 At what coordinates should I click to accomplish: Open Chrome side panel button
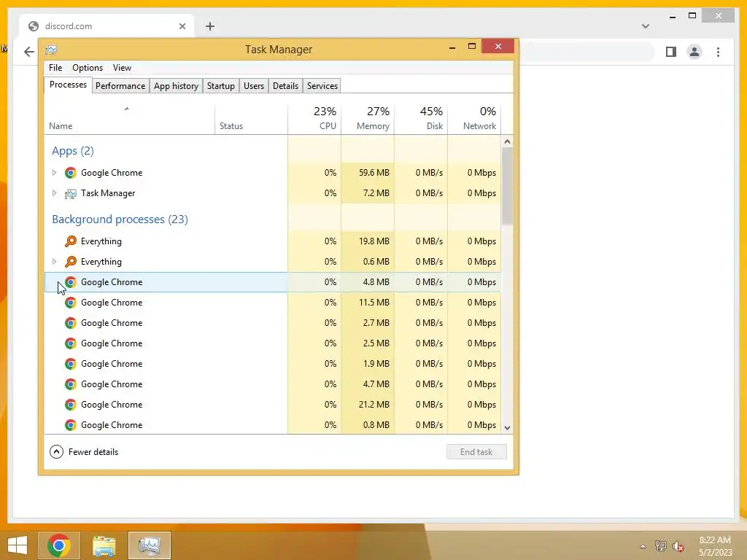pyautogui.click(x=671, y=52)
